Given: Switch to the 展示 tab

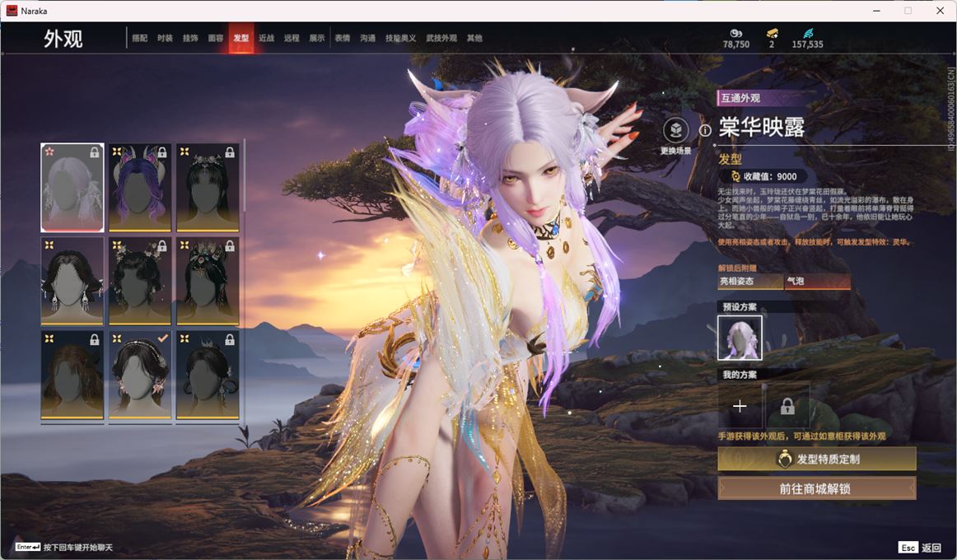Looking at the screenshot, I should [x=317, y=38].
